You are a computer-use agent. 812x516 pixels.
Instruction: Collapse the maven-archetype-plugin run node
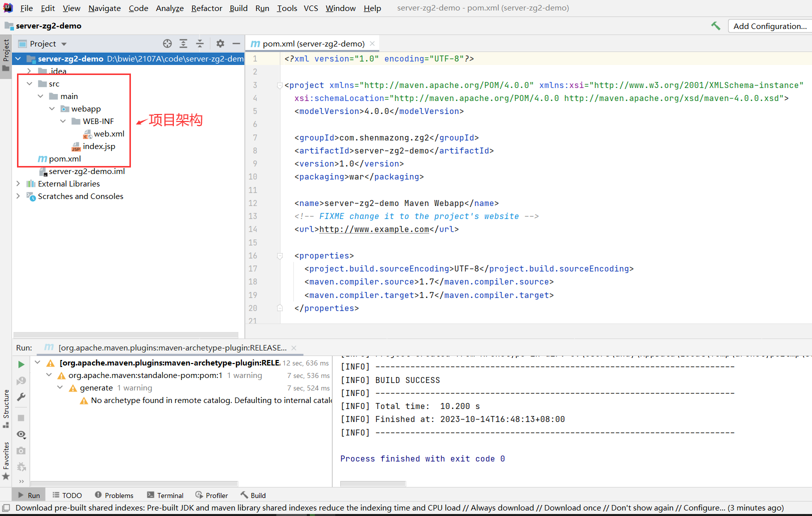click(37, 362)
